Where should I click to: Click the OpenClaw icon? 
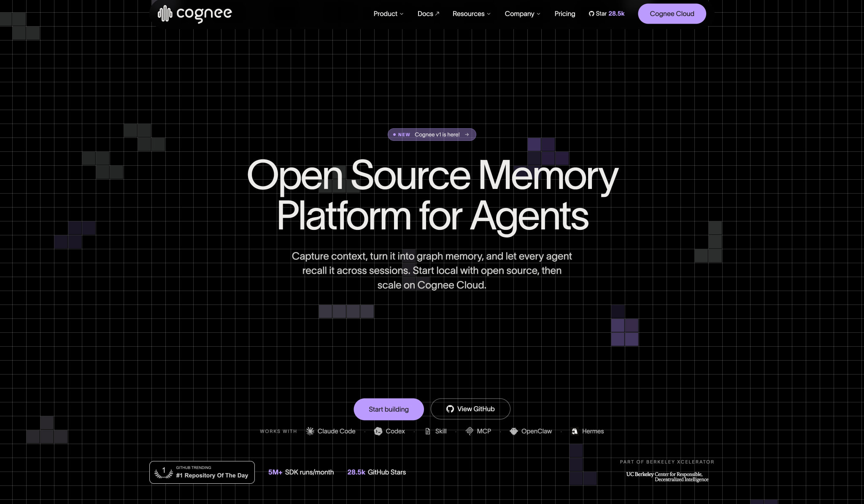513,431
